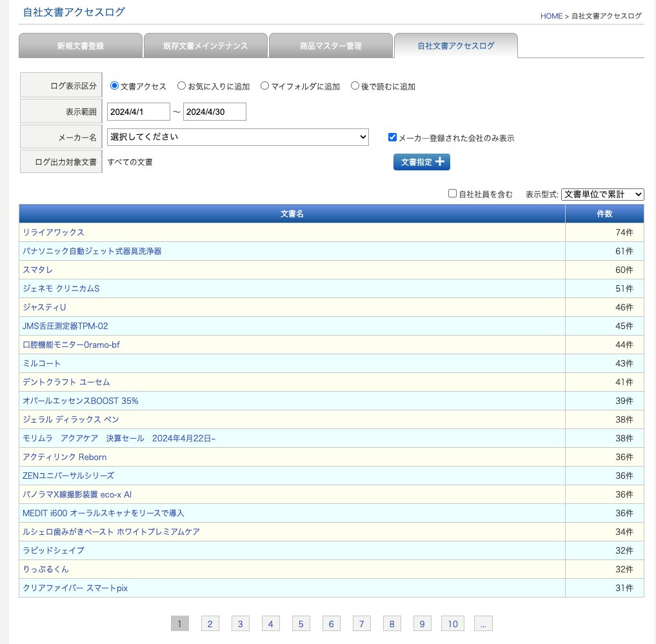The image size is (656, 644).
Task: Go to page 6
Action: click(332, 623)
